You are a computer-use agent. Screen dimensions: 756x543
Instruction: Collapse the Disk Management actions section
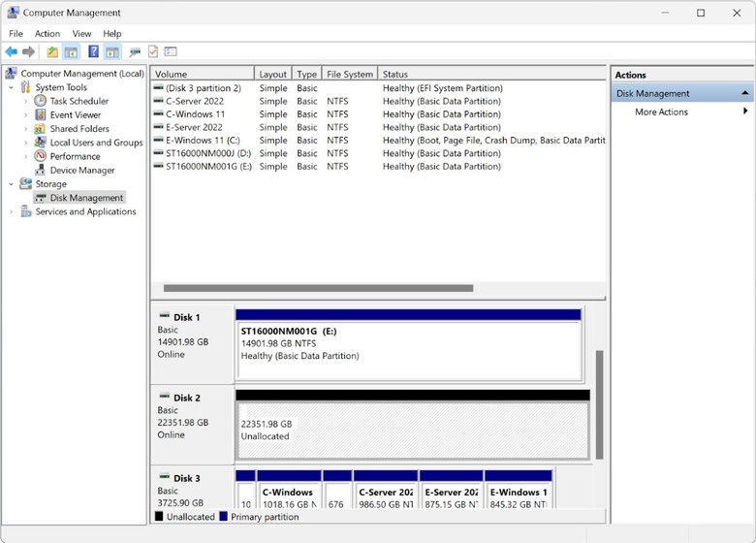[745, 92]
